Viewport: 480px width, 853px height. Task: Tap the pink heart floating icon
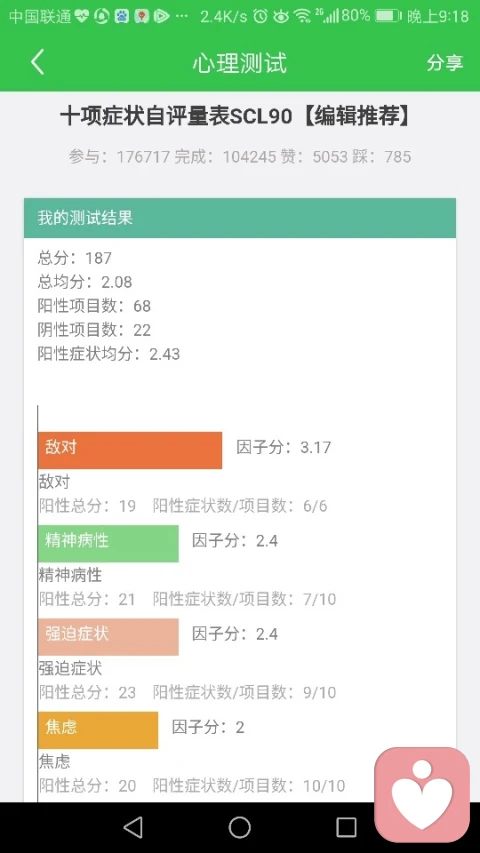point(422,794)
